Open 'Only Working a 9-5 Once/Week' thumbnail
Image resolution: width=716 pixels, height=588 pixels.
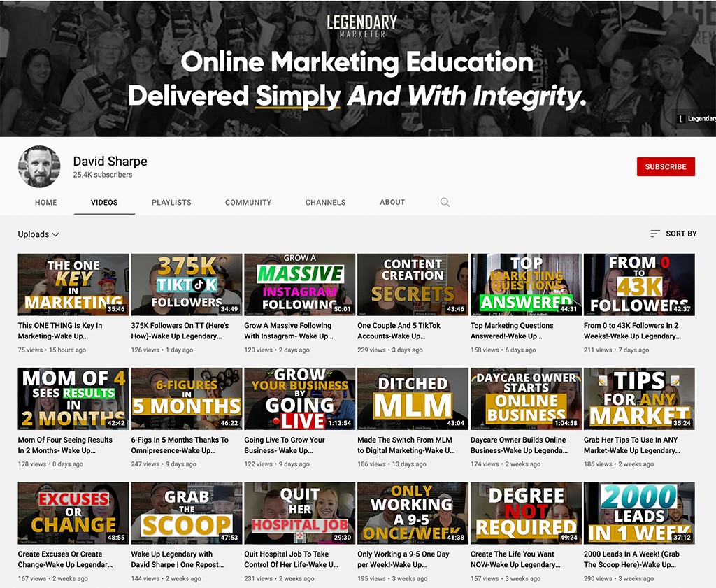413,513
